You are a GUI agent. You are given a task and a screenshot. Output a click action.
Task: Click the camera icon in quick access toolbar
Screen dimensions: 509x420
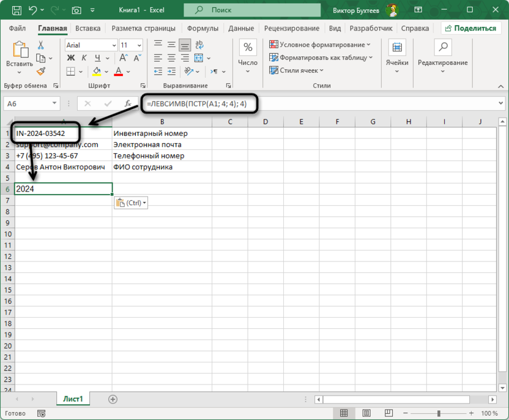click(x=76, y=10)
